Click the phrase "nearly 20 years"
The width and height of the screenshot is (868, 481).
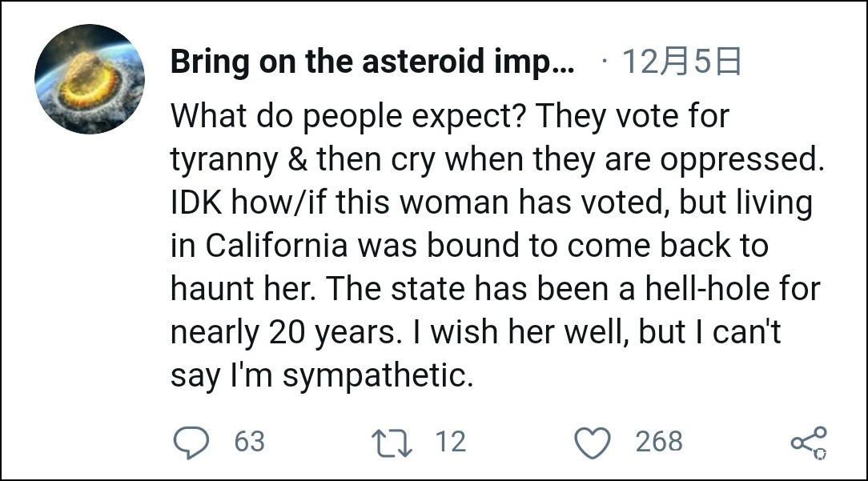(x=284, y=331)
